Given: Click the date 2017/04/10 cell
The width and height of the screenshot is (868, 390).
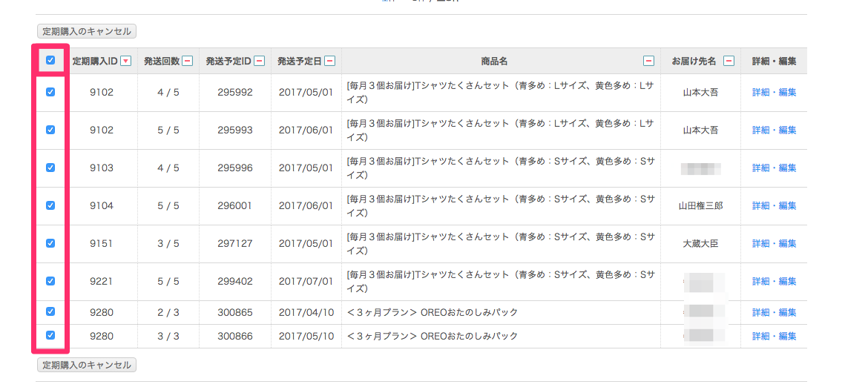Looking at the screenshot, I should point(306,313).
